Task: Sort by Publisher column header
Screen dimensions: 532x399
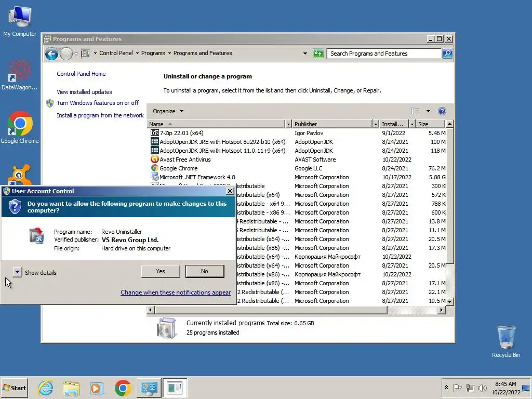Action: (x=332, y=124)
